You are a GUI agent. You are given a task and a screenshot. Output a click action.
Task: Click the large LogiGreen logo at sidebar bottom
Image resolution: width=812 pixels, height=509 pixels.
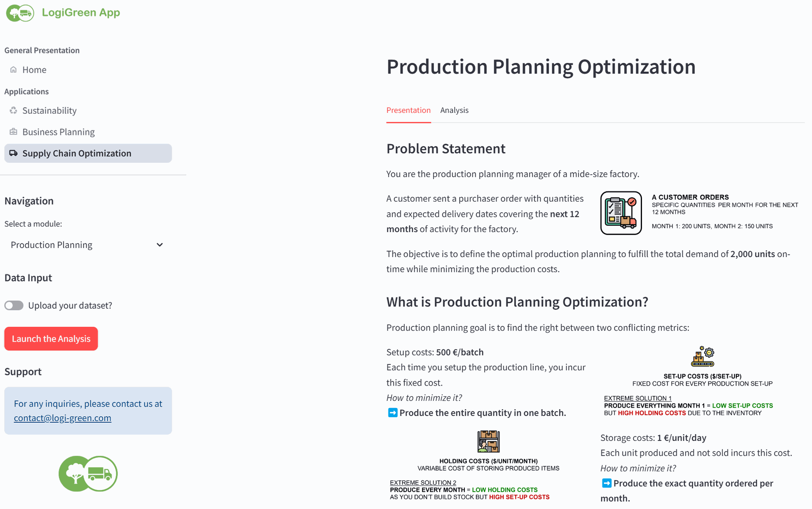click(88, 473)
